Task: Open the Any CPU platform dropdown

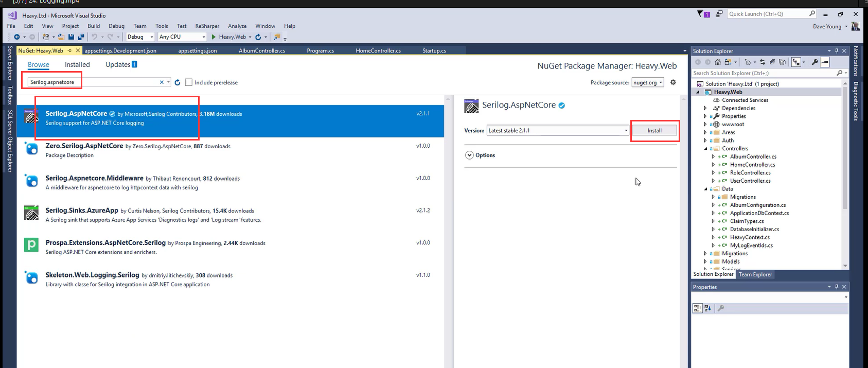Action: [182, 37]
